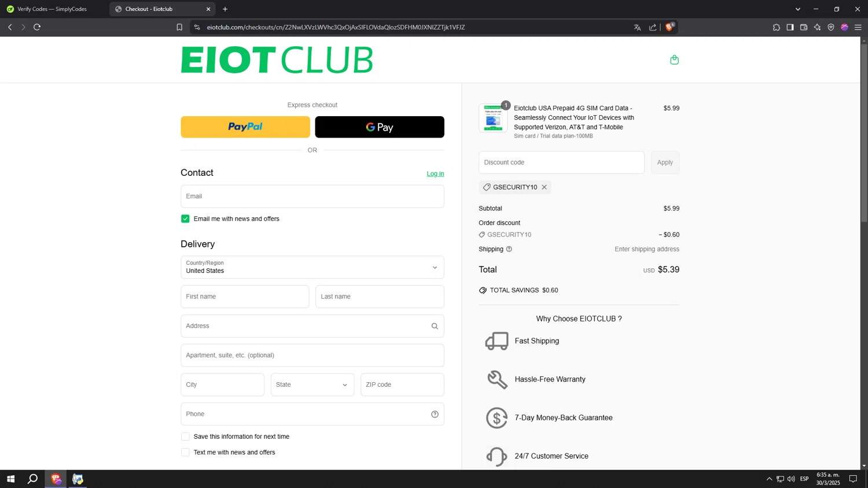Uncheck Email me with news and offers

185,219
